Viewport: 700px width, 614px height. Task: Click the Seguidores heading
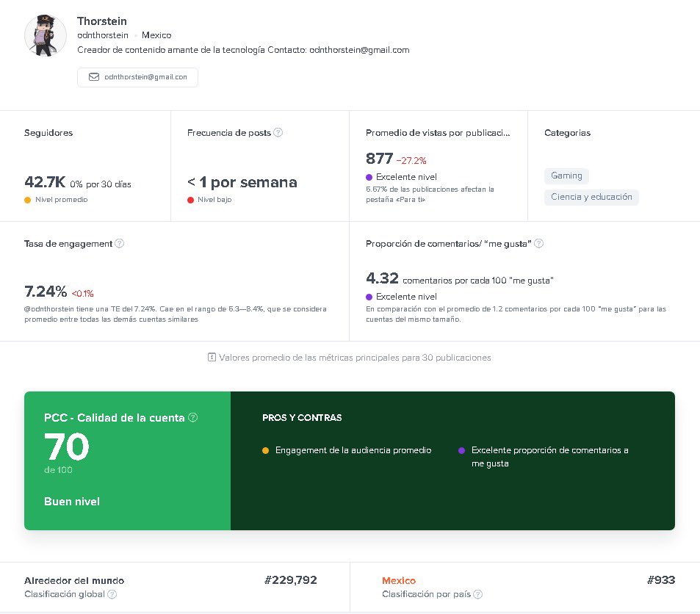[48, 133]
